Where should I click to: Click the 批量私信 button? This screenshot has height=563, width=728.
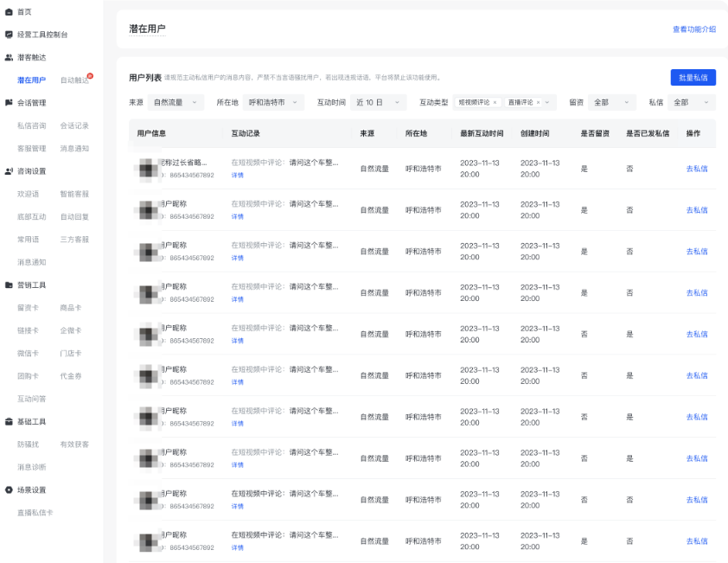point(693,78)
